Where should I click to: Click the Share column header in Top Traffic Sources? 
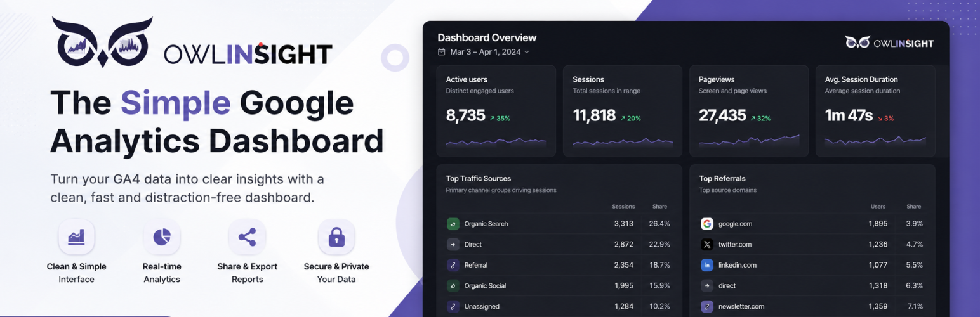coord(659,207)
